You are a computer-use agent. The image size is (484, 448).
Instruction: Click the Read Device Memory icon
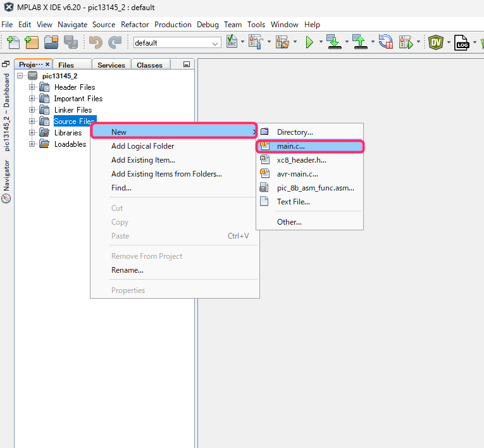[359, 42]
